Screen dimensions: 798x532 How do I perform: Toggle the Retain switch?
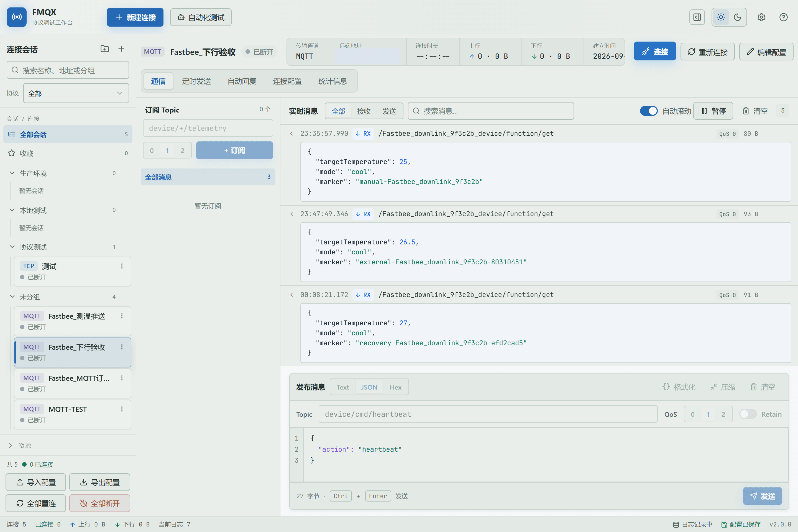coord(748,414)
